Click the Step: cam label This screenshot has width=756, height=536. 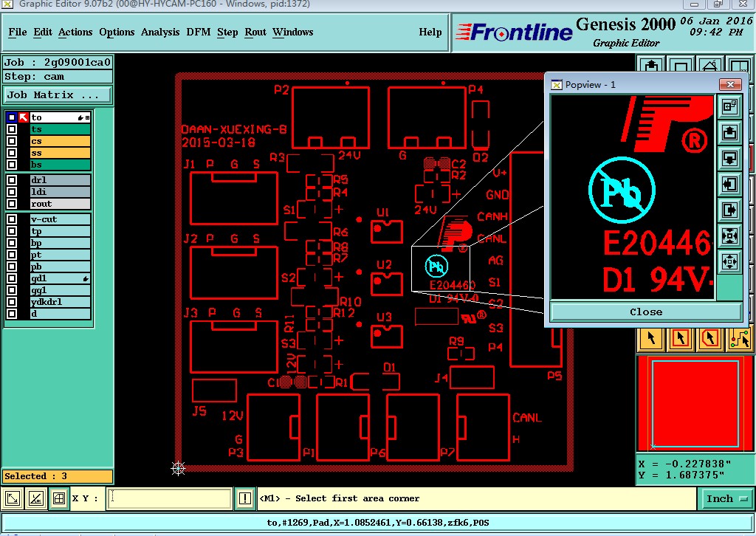[58, 77]
